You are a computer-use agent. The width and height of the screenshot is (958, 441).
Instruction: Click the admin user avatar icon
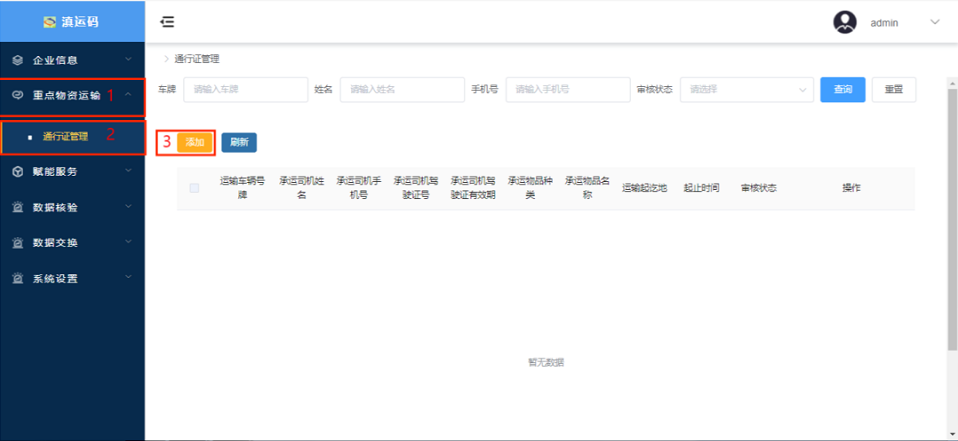pos(845,22)
